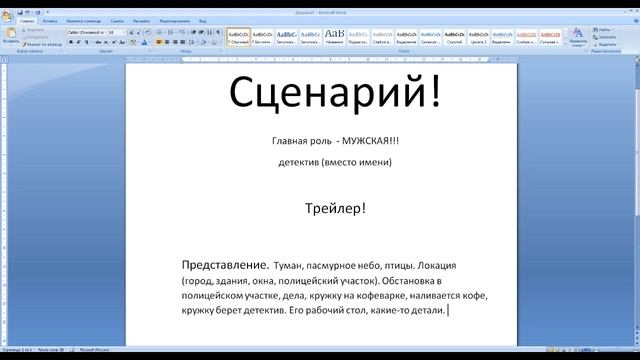The image size is (640, 360).
Task: Toggle Justify alignment
Action: click(x=182, y=42)
